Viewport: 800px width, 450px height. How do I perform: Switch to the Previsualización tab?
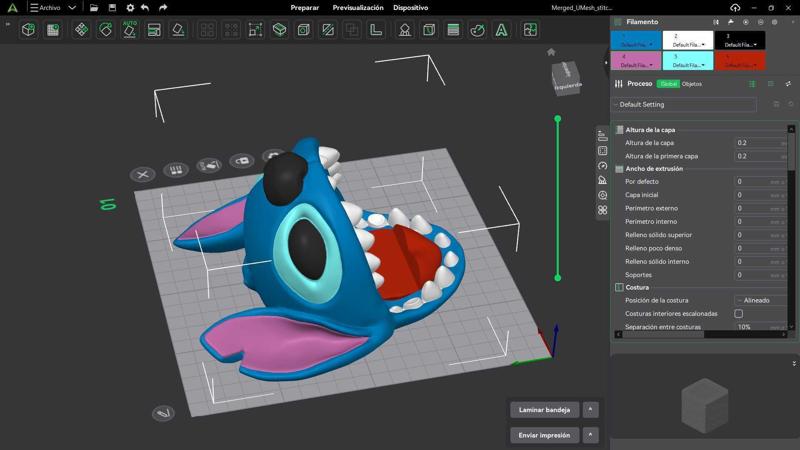tap(358, 8)
